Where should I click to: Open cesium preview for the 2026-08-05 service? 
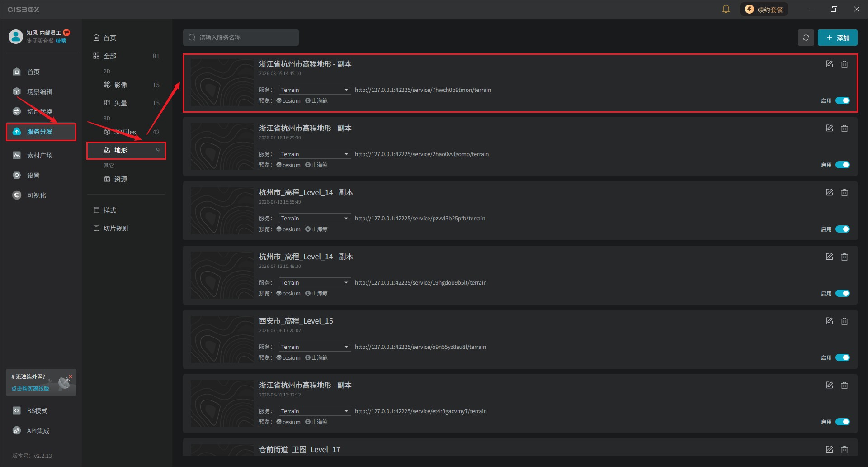pos(288,101)
